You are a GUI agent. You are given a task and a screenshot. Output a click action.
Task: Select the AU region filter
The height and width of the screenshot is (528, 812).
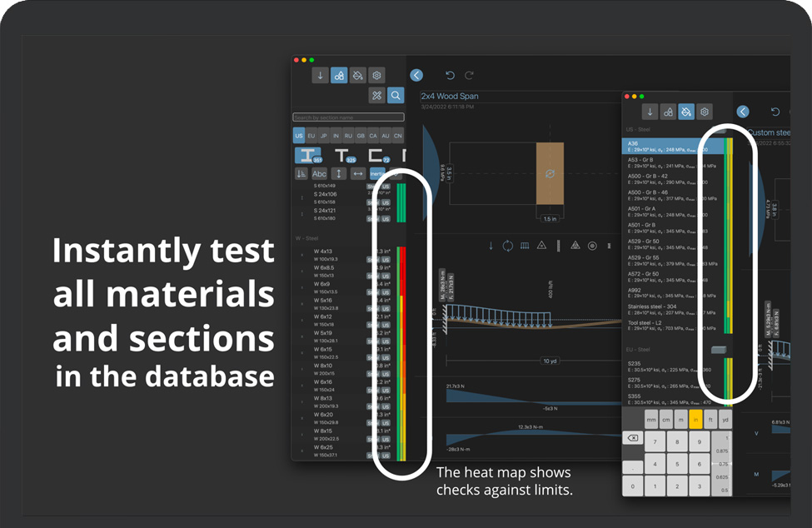pyautogui.click(x=386, y=136)
